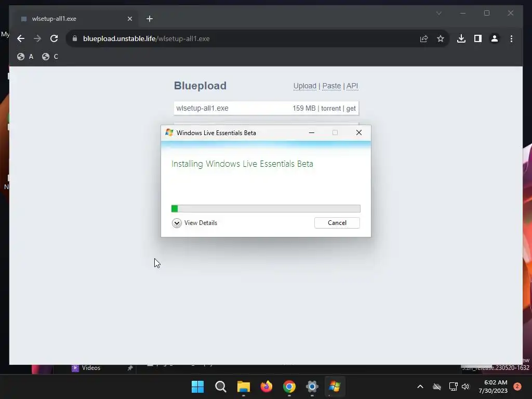
Task: Click the 159 MB file size text
Action: [304, 108]
